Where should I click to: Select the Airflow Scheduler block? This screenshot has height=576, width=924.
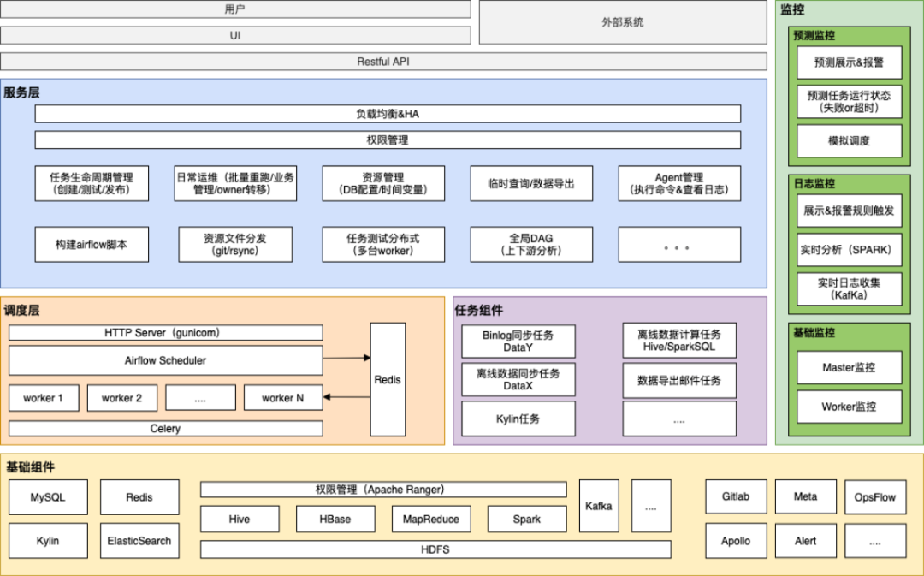164,360
